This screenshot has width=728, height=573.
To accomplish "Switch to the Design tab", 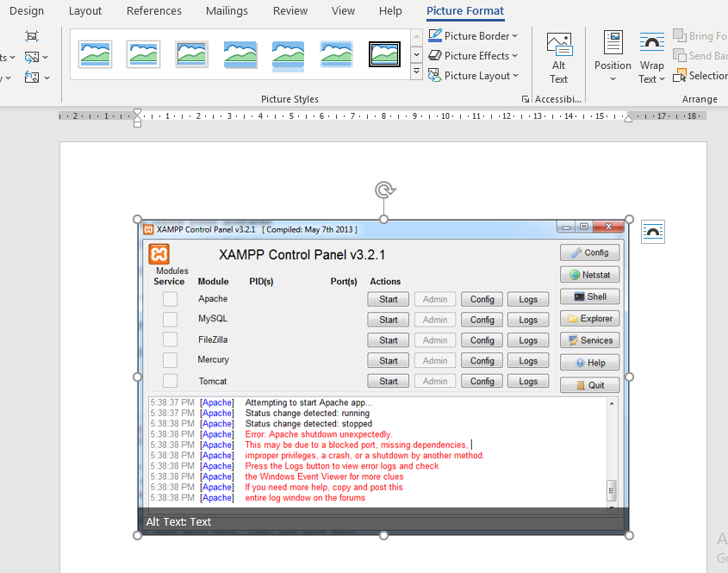I will pos(27,10).
